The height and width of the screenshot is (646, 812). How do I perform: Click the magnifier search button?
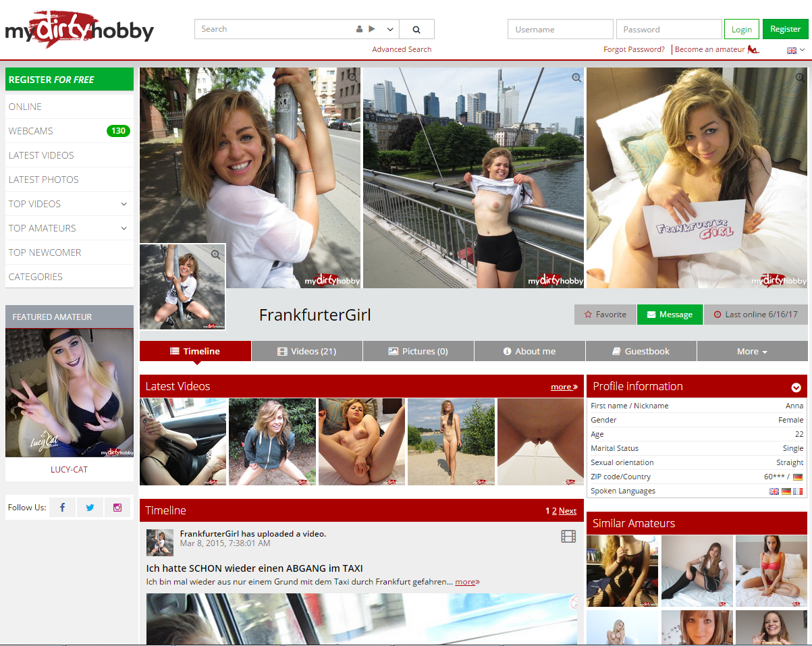click(416, 30)
